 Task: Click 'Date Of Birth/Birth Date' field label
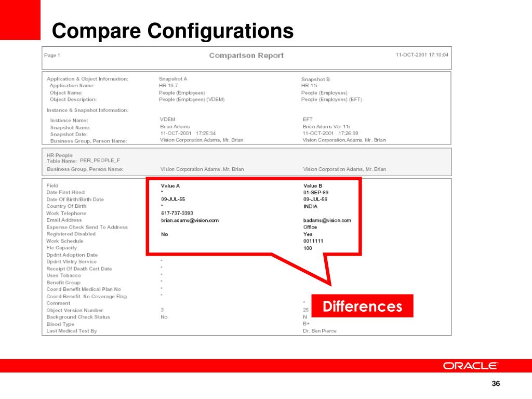[x=75, y=199]
